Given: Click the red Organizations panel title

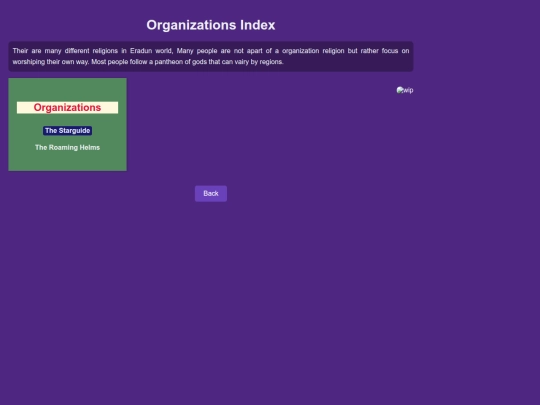Looking at the screenshot, I should pyautogui.click(x=68, y=107).
